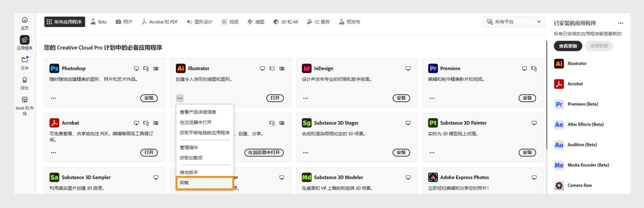Open the 文件 sidebar section
This screenshot has height=208, width=644.
25,63
